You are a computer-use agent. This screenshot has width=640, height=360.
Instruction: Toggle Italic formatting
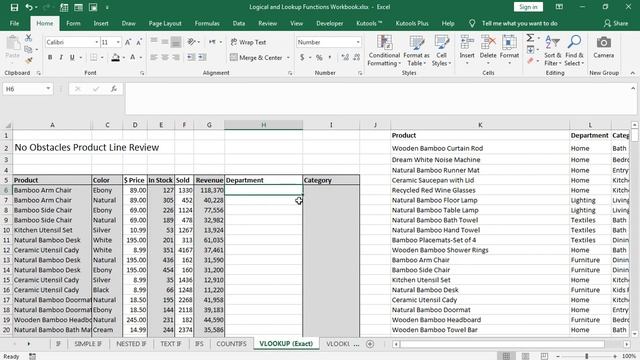pos(61,58)
